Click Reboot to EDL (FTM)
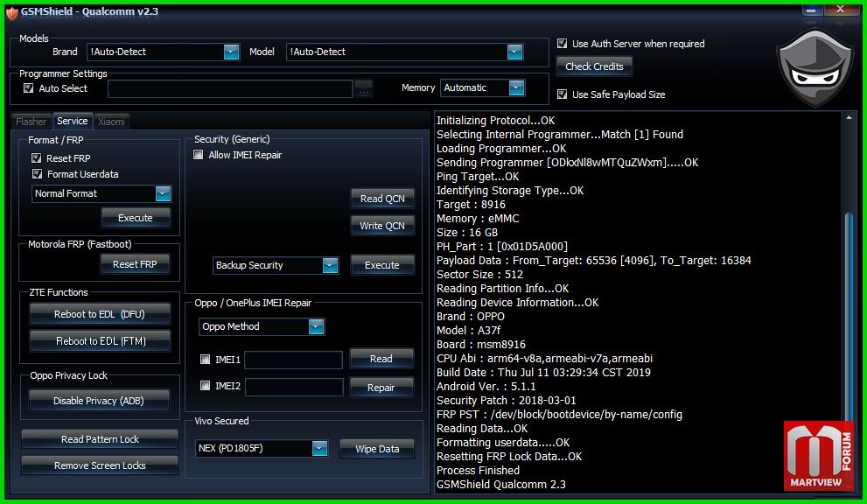The image size is (867, 504). [x=100, y=341]
